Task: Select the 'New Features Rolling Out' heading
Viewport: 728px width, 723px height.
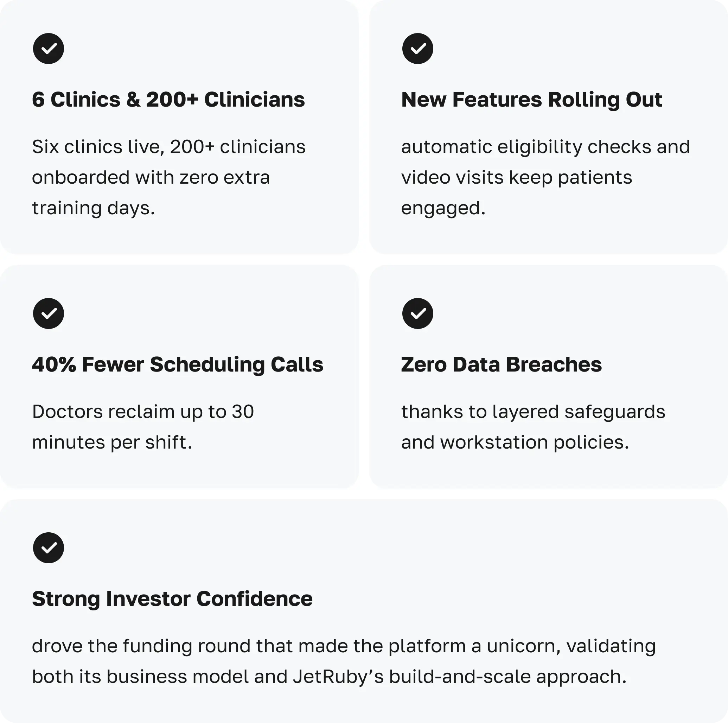Action: pyautogui.click(x=531, y=100)
